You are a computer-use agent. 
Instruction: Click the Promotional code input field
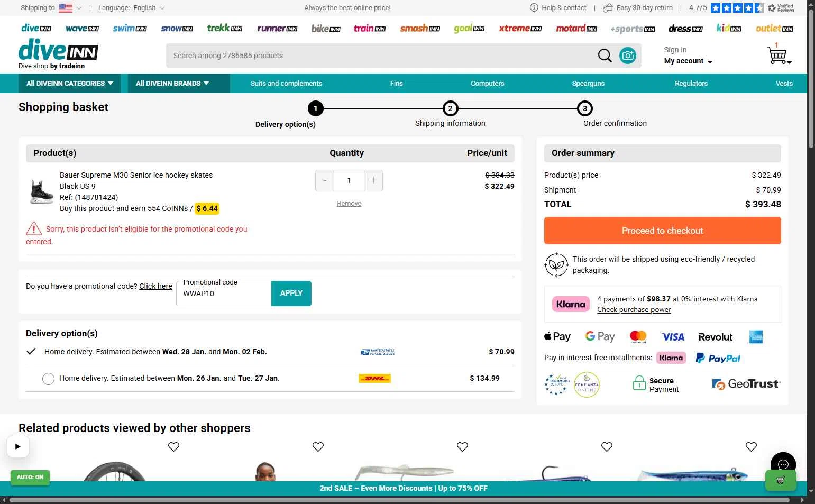(x=224, y=294)
